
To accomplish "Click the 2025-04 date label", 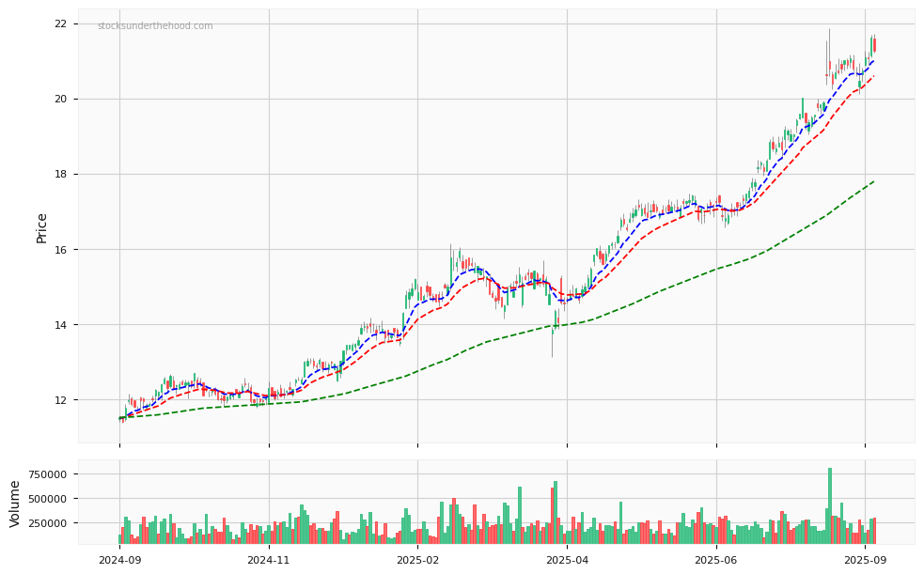I will (567, 562).
